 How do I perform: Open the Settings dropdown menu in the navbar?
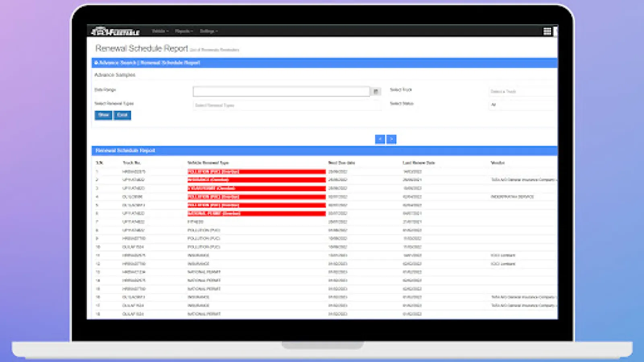tap(209, 31)
